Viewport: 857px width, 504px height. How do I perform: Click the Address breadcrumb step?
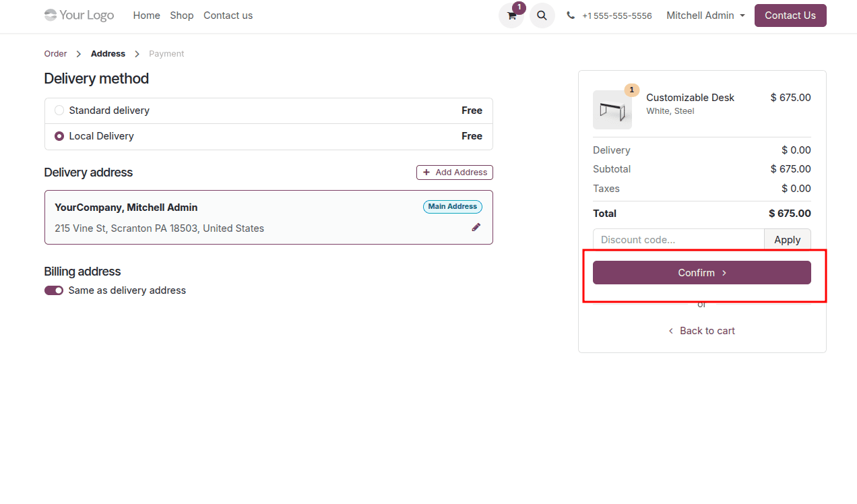108,54
